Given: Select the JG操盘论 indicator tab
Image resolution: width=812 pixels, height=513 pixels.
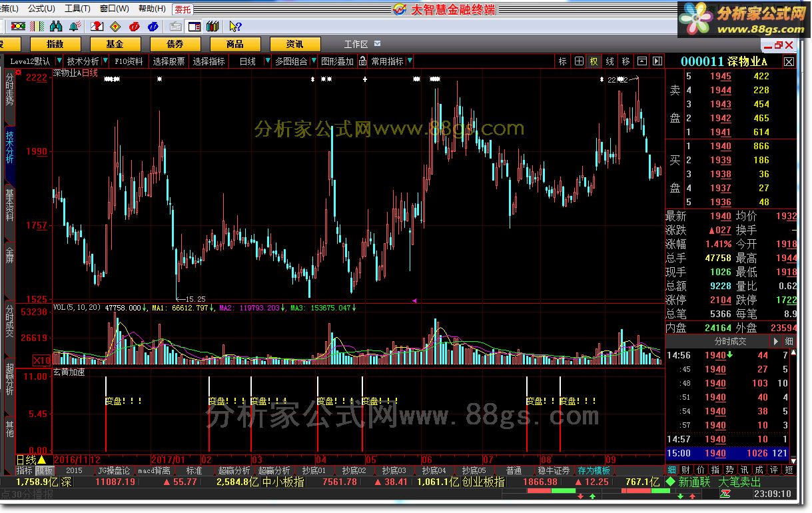Looking at the screenshot, I should (x=113, y=470).
